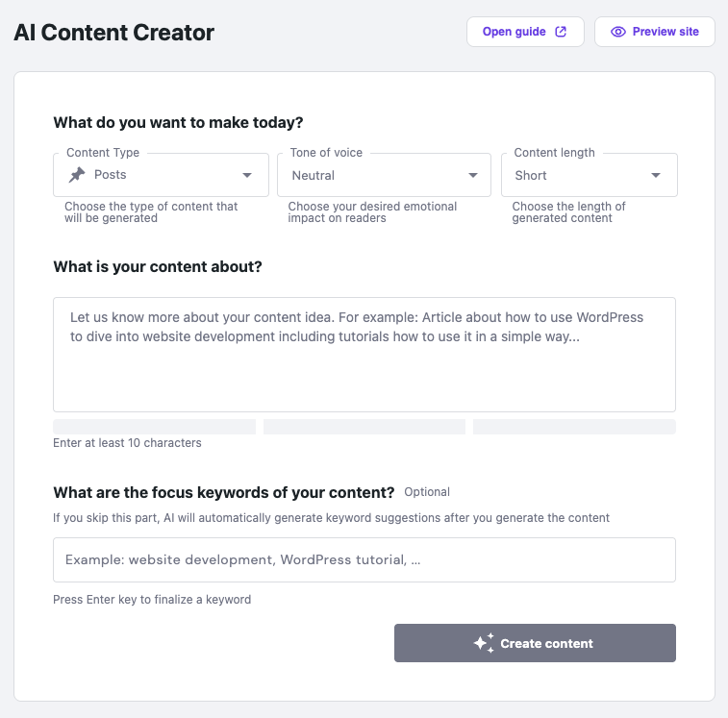Click the last character strength bar segment

574,427
